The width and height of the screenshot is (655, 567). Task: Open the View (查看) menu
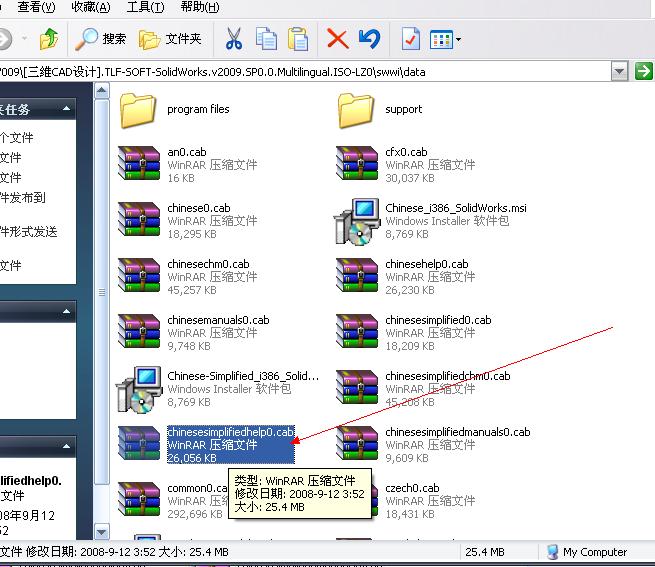coord(36,7)
